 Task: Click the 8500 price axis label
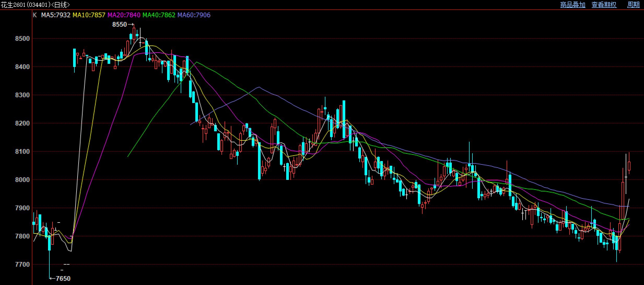click(x=22, y=39)
